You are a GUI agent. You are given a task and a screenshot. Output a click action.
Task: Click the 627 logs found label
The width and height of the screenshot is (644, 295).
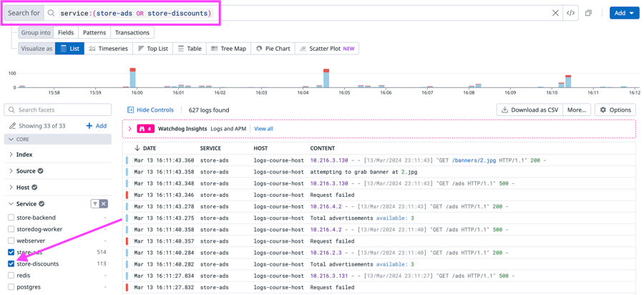click(x=209, y=110)
